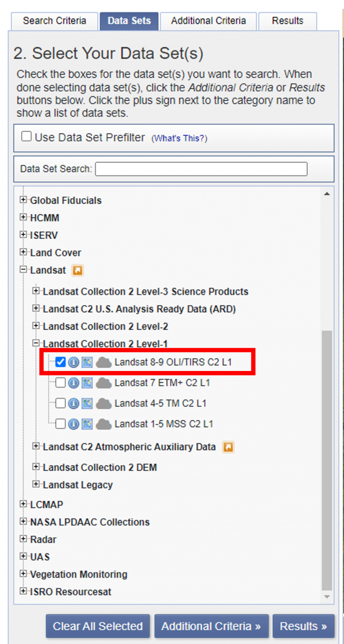344x644 pixels.
Task: Click scrollbar down arrow in data set list
Action: tap(327, 597)
